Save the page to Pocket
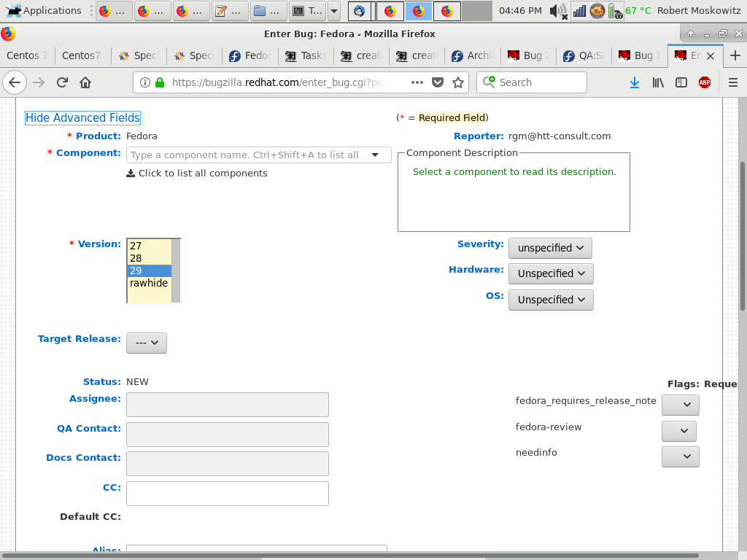This screenshot has width=747, height=560. (438, 82)
